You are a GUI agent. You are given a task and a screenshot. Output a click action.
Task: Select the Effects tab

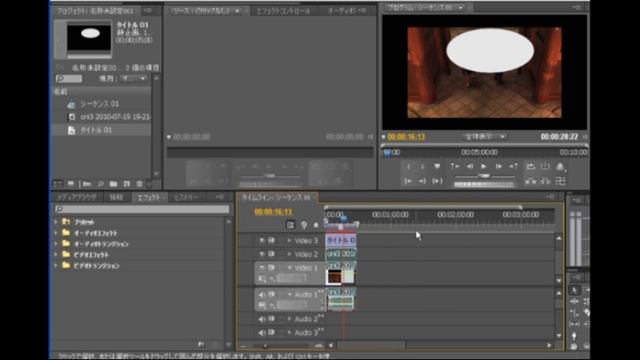point(148,198)
